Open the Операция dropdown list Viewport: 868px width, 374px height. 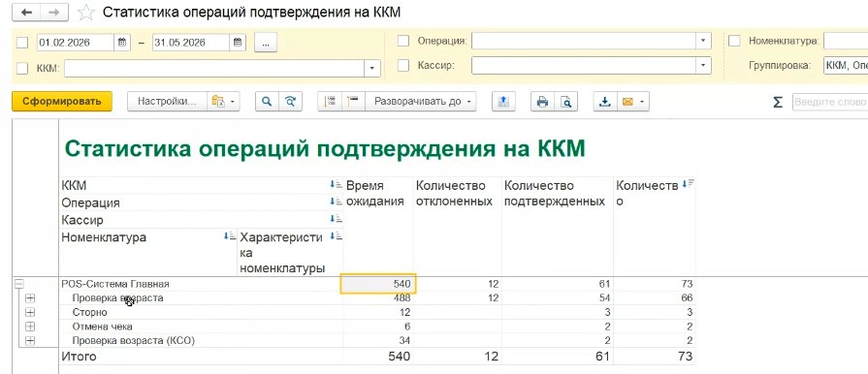703,41
